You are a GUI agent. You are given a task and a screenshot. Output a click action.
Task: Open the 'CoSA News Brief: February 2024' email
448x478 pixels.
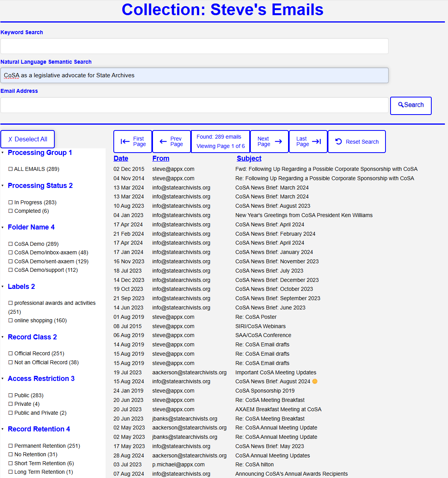(275, 234)
